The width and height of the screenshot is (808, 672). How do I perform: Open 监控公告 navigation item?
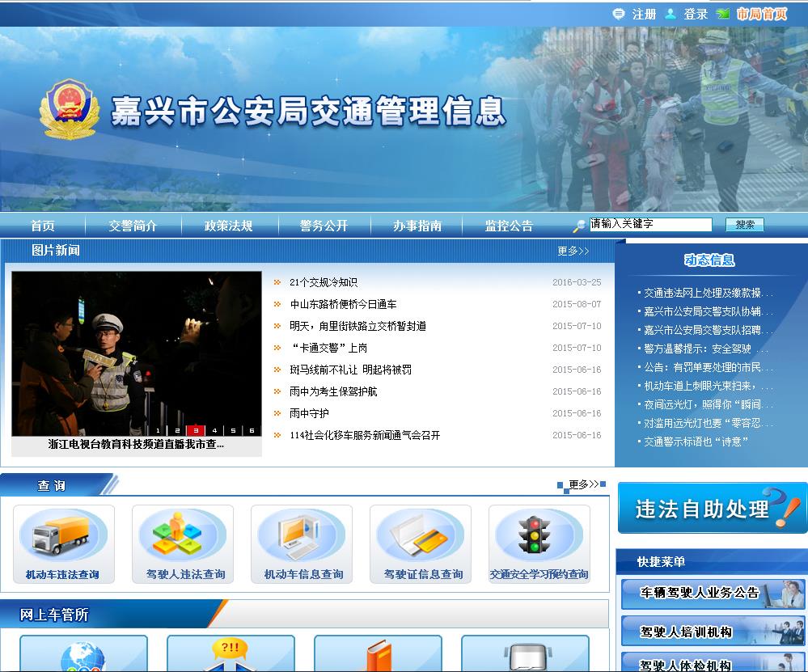tap(509, 226)
